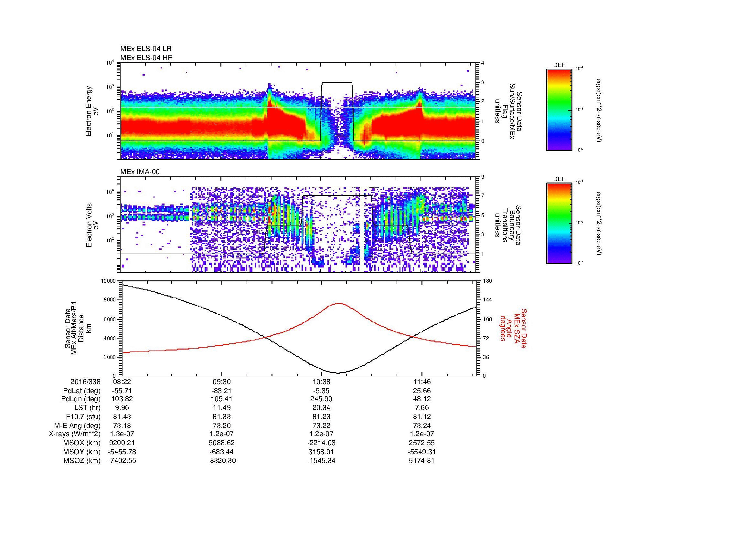Click the 'MEx ELS-04 HR' plot title
756x534 pixels.
click(x=146, y=58)
